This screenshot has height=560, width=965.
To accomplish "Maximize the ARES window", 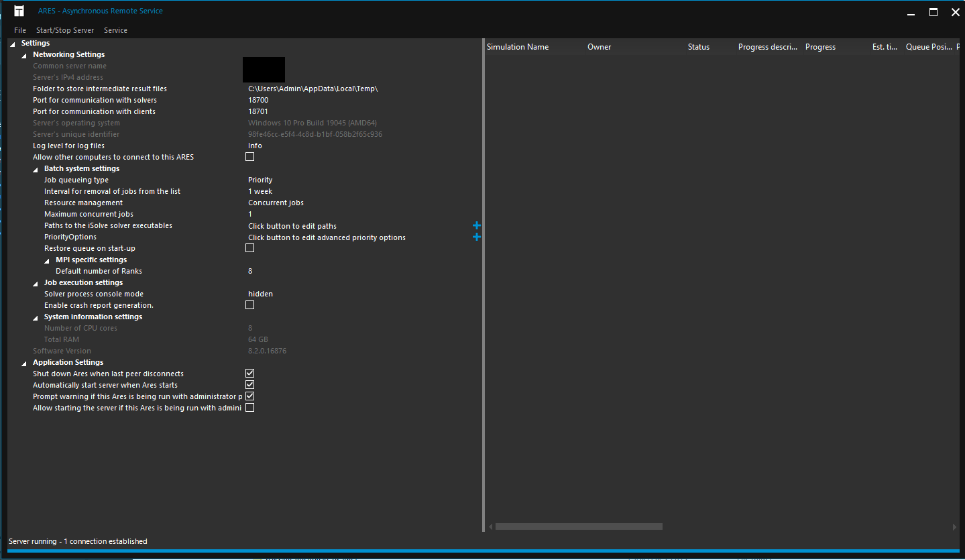I will pos(933,11).
